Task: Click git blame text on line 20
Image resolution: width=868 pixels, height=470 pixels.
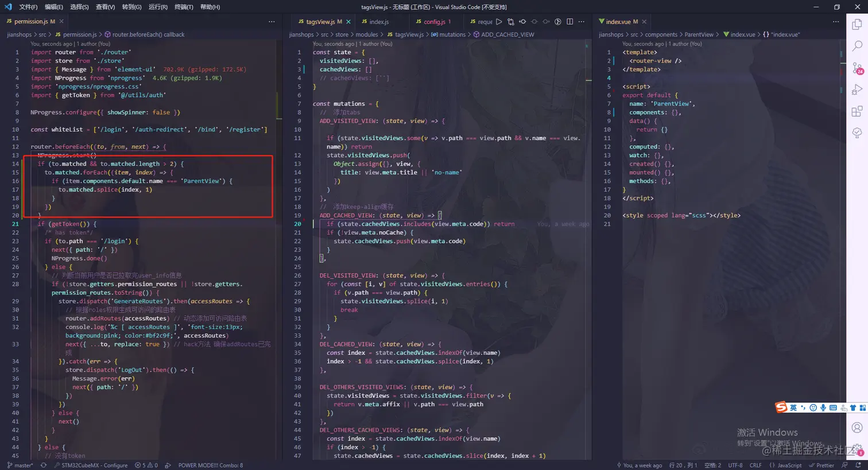Action: pos(563,224)
